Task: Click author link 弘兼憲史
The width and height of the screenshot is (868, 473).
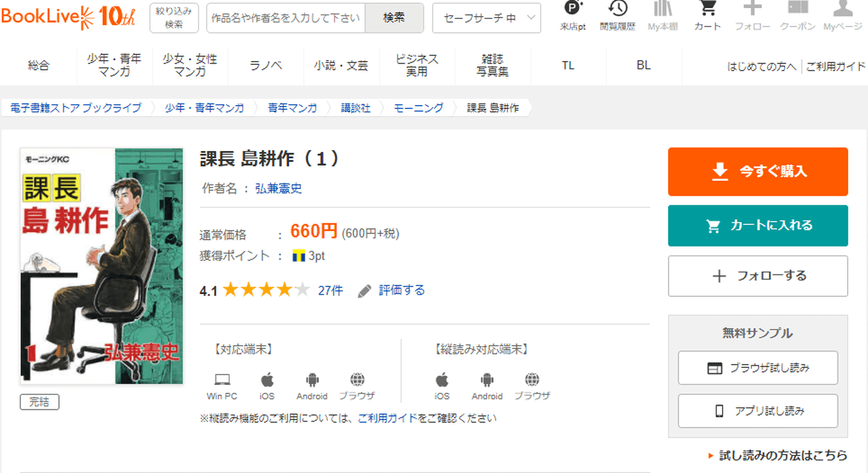Action: pyautogui.click(x=278, y=188)
